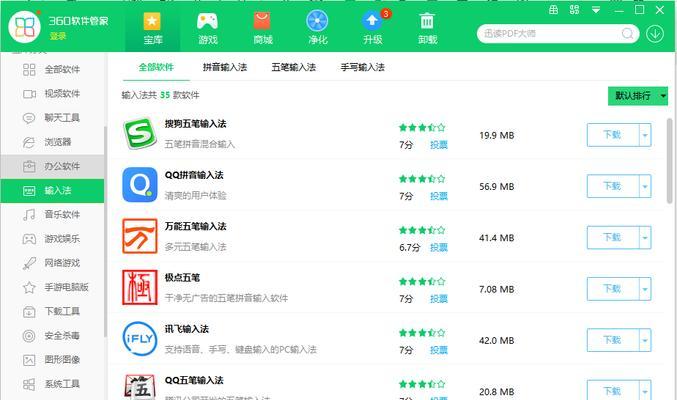Click the software list vertical scrollbar
The width and height of the screenshot is (677, 400).
(x=669, y=161)
